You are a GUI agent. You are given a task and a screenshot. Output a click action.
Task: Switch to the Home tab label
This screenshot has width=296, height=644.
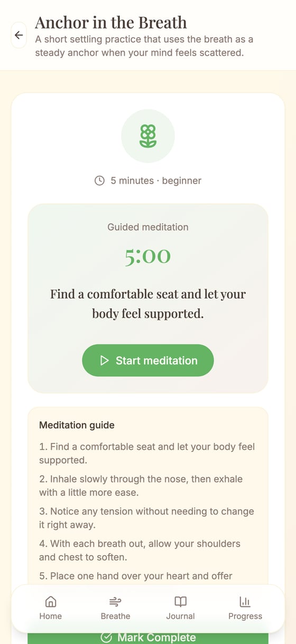51,616
